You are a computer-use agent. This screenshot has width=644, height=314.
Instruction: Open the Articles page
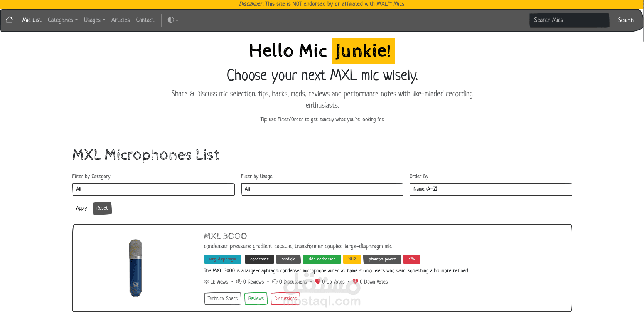120,20
